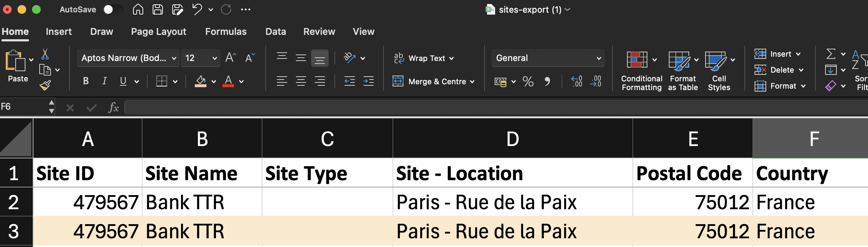Open the Aptos Narrow font name dropdown
Image resolution: width=868 pixels, height=247 pixels.
point(174,58)
